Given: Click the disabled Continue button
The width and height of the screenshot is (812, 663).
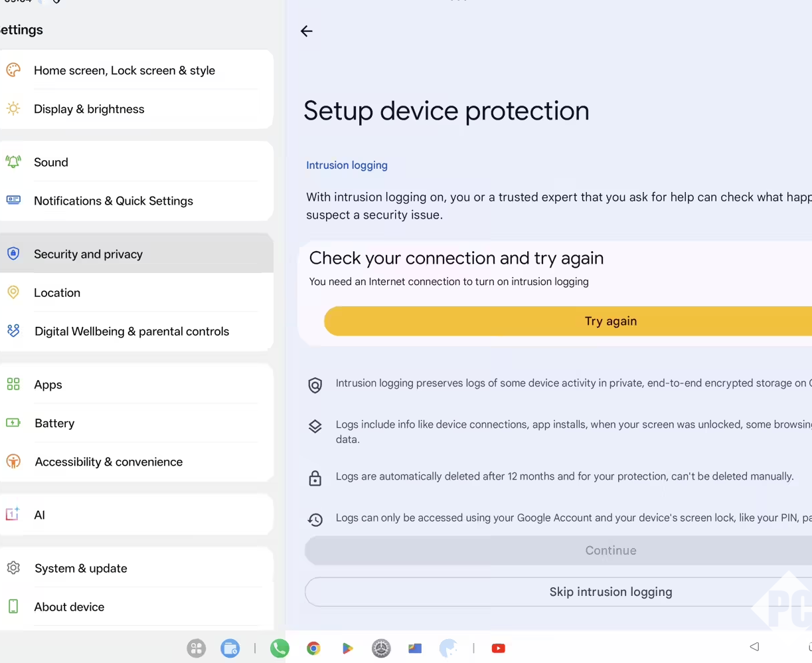Looking at the screenshot, I should (x=610, y=551).
